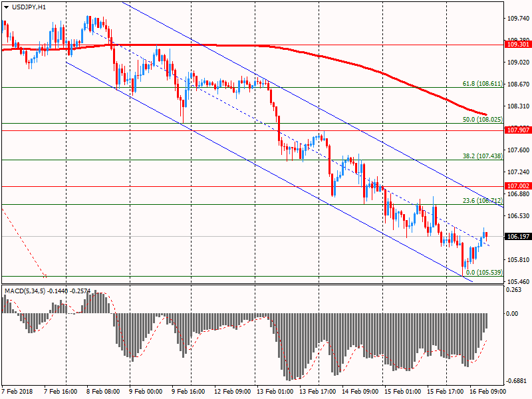Click the 15 Feb 01:00 time axis label
The width and height of the screenshot is (532, 399).
tap(403, 392)
